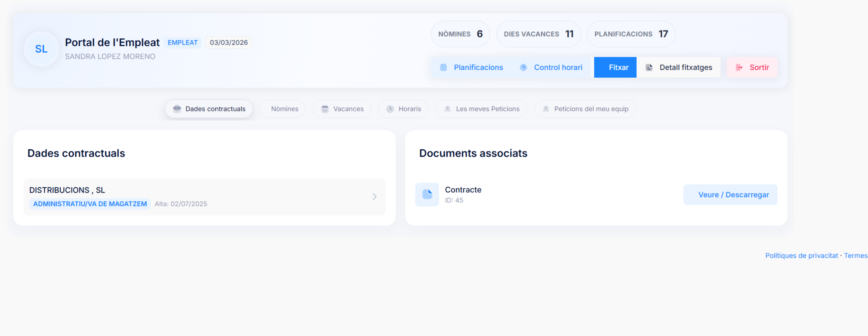Switch to Les meves Peticions tab

point(481,109)
